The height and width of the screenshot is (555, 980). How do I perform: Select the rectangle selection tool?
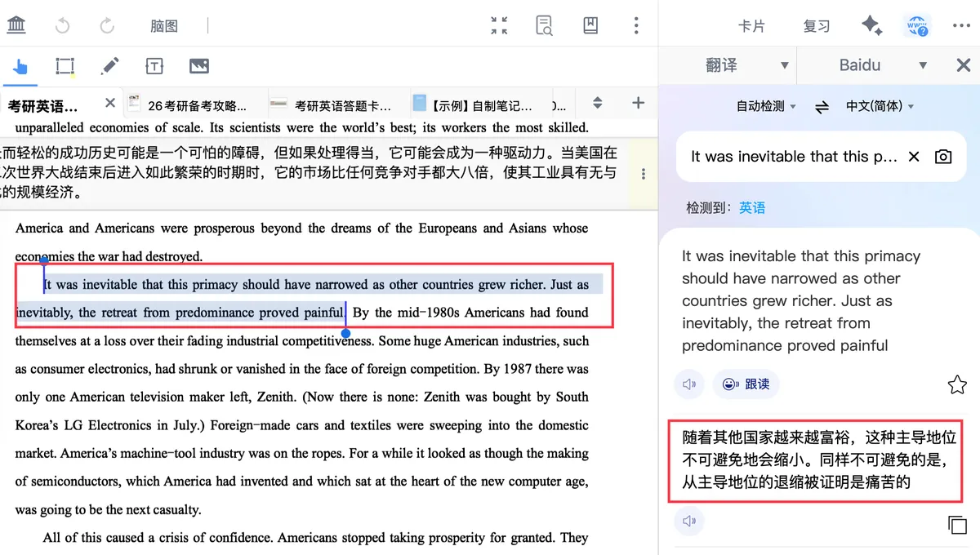pyautogui.click(x=65, y=67)
